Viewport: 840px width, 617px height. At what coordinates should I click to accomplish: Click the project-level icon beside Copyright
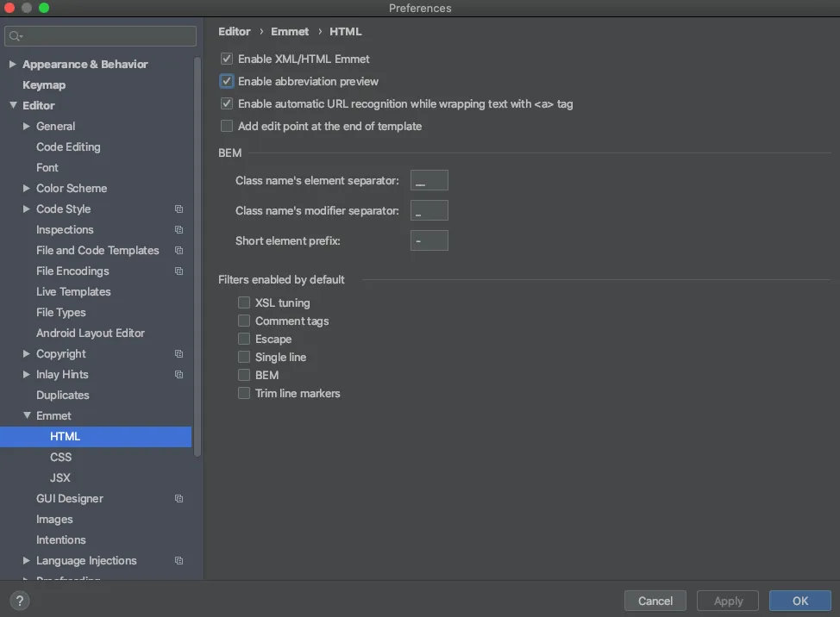pyautogui.click(x=179, y=354)
